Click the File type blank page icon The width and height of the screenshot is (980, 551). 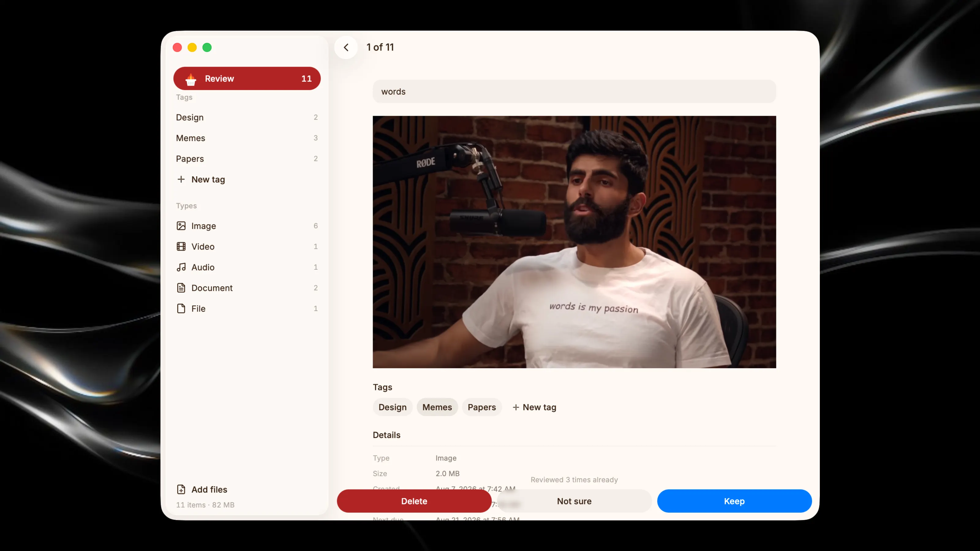click(181, 308)
